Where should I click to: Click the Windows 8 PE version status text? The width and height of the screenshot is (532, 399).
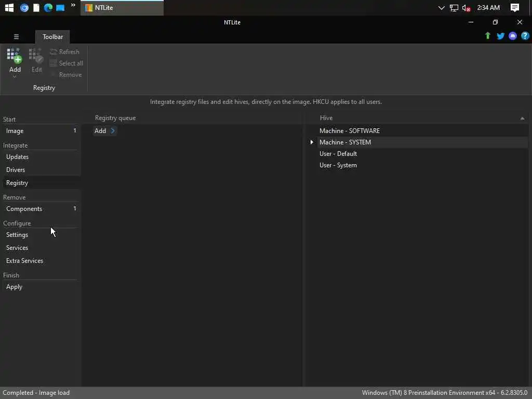(445, 393)
